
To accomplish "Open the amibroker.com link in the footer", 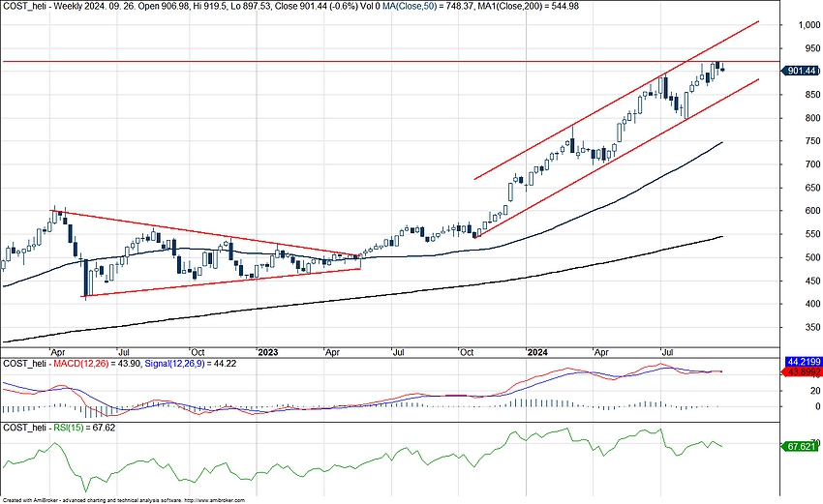I will coord(207,499).
